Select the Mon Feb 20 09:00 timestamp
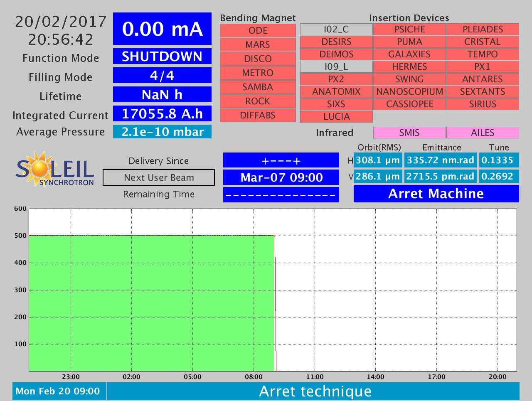Screen dimensions: 532x401 [x=59, y=391]
